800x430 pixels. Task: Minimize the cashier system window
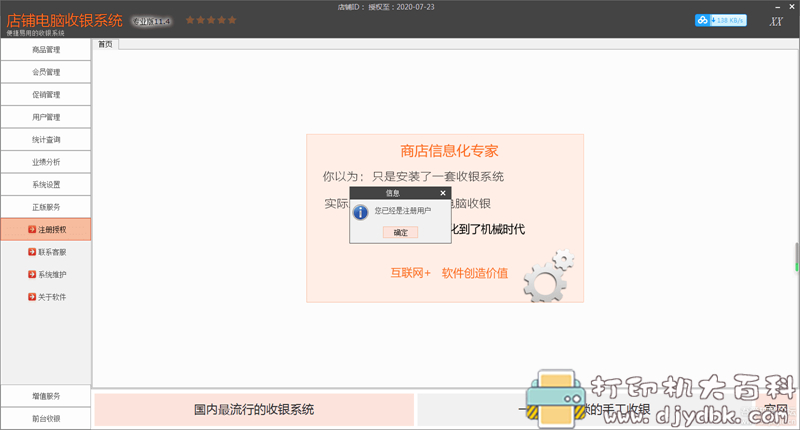pyautogui.click(x=778, y=7)
